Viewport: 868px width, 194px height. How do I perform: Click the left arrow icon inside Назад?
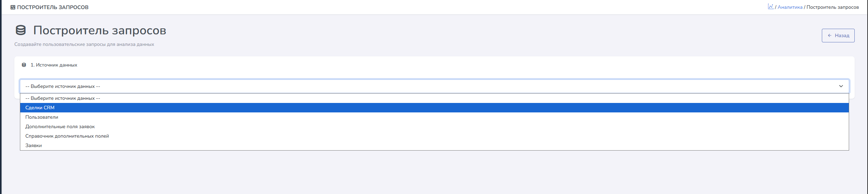pyautogui.click(x=830, y=36)
